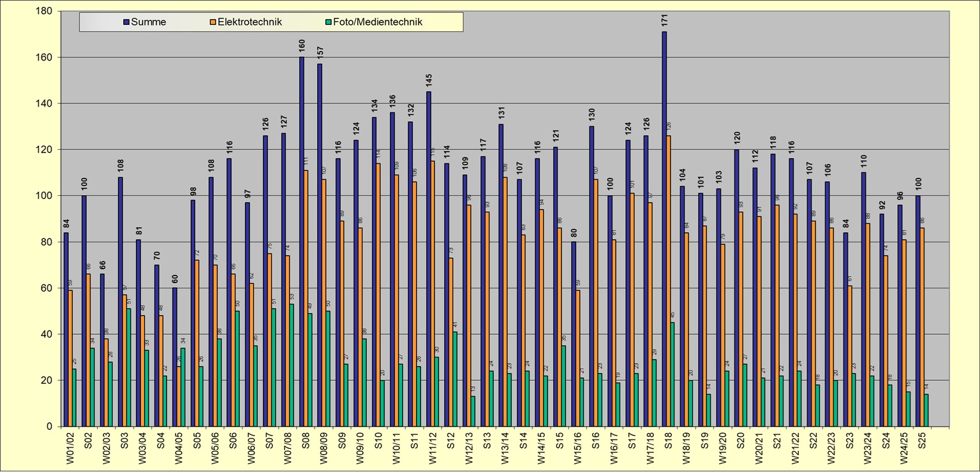
Task: Click the green Foto/Medientechnik bar for S18
Action: tap(672, 374)
